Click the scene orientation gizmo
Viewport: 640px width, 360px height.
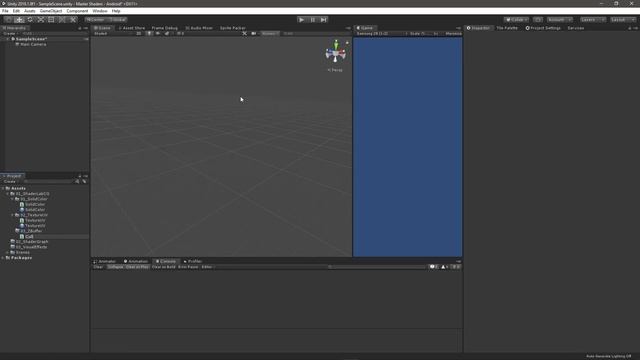tap(336, 51)
